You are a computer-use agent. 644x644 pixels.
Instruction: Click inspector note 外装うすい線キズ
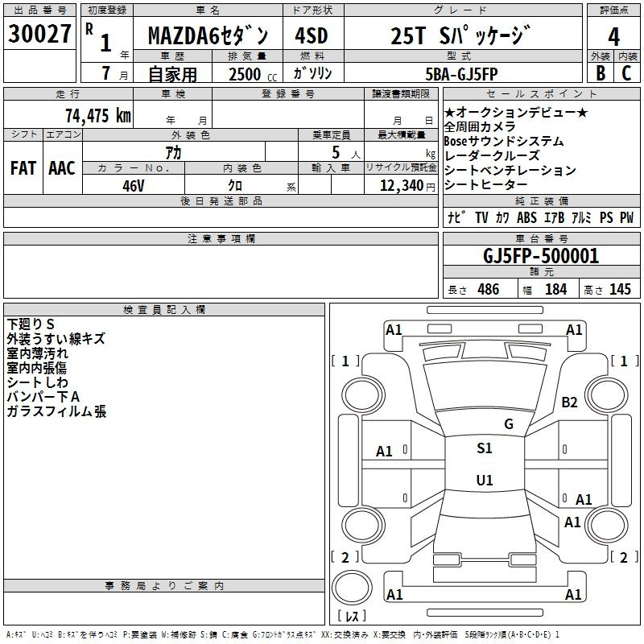pos(56,338)
